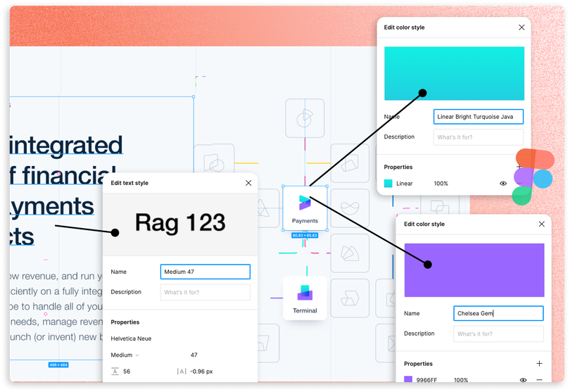The height and width of the screenshot is (392, 570).
Task: Click the infinity-shaped outlined icon tile
Action: point(350,208)
